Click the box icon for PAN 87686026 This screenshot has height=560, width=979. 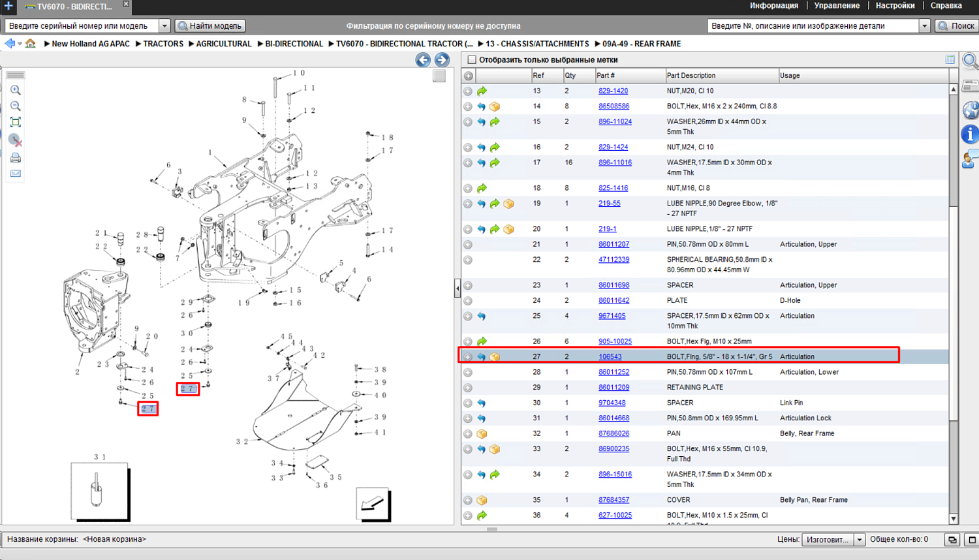(x=482, y=433)
